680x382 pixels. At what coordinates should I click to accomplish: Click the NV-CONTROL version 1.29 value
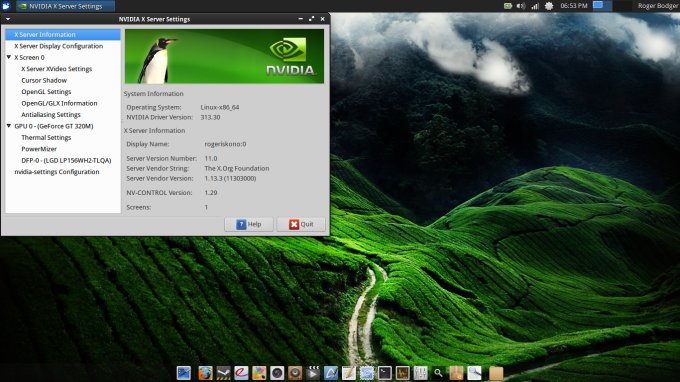[211, 193]
